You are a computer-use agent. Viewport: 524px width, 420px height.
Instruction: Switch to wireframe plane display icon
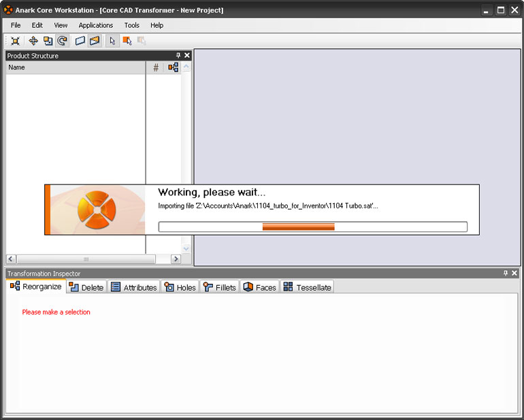click(80, 41)
